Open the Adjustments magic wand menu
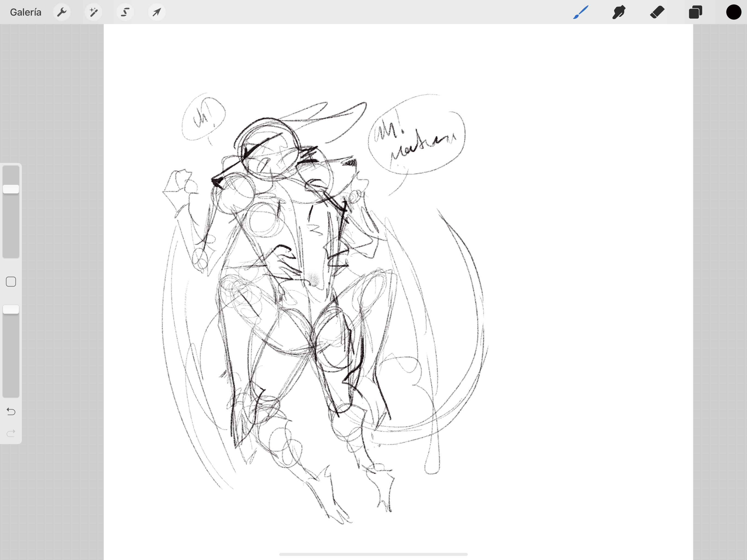Viewport: 747px width, 560px height. [94, 12]
